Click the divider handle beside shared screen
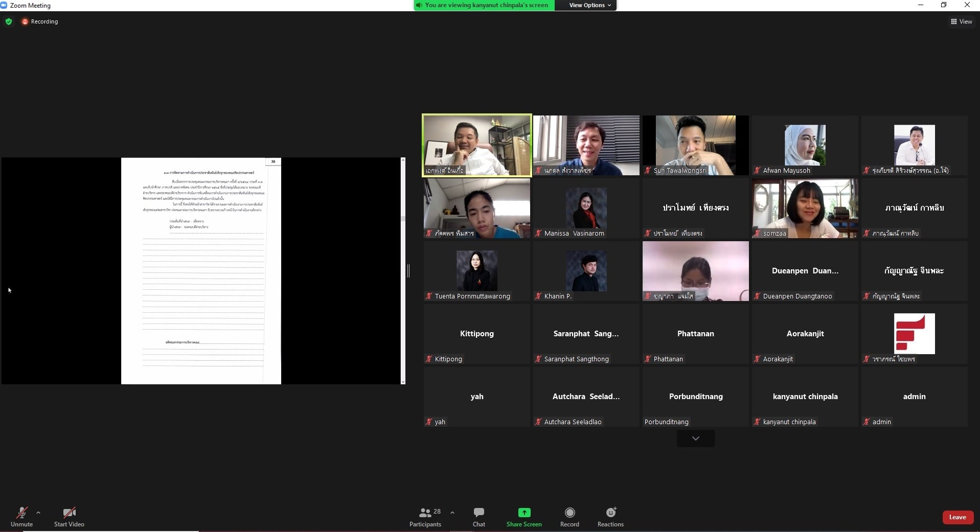 coord(408,271)
